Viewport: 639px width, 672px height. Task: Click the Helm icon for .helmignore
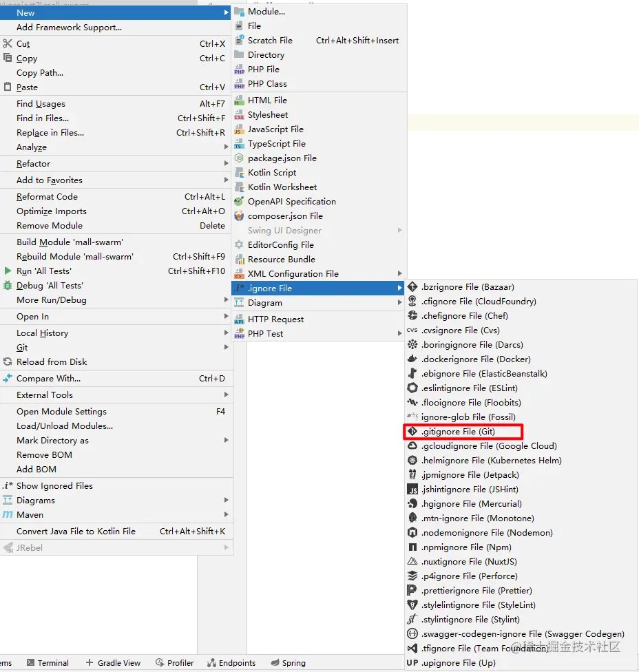pyautogui.click(x=412, y=461)
